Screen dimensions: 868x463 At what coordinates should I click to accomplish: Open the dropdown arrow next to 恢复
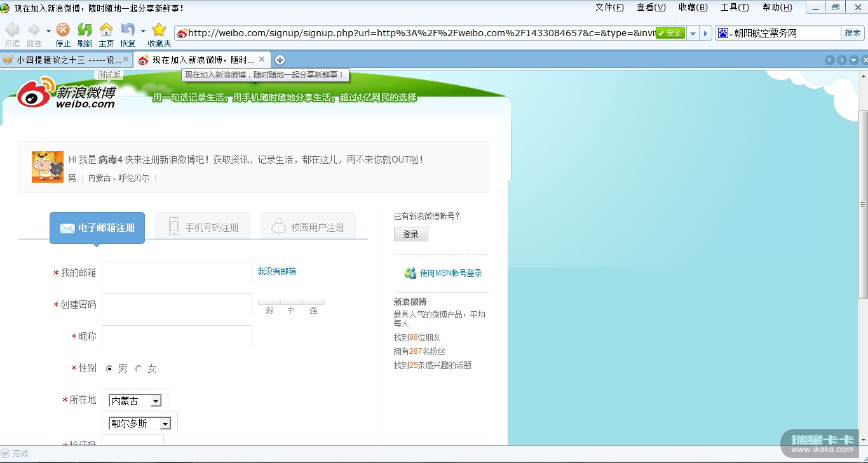coord(143,30)
